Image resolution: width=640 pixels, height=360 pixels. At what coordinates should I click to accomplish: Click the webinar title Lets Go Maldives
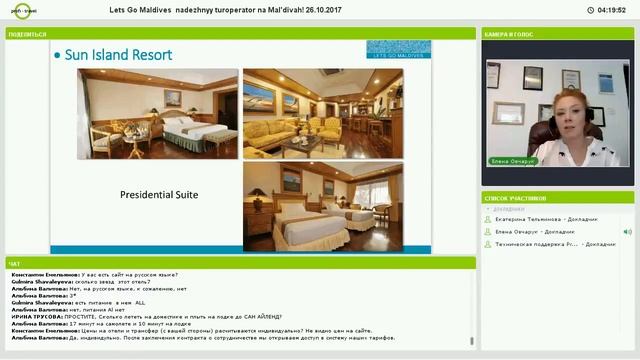[225, 10]
